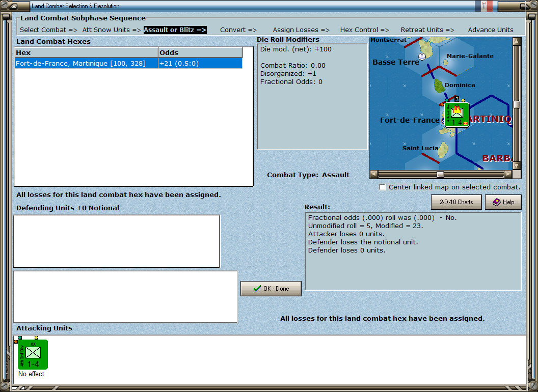Click the Retreat Units => subphase label
The width and height of the screenshot is (538, 392).
(427, 30)
